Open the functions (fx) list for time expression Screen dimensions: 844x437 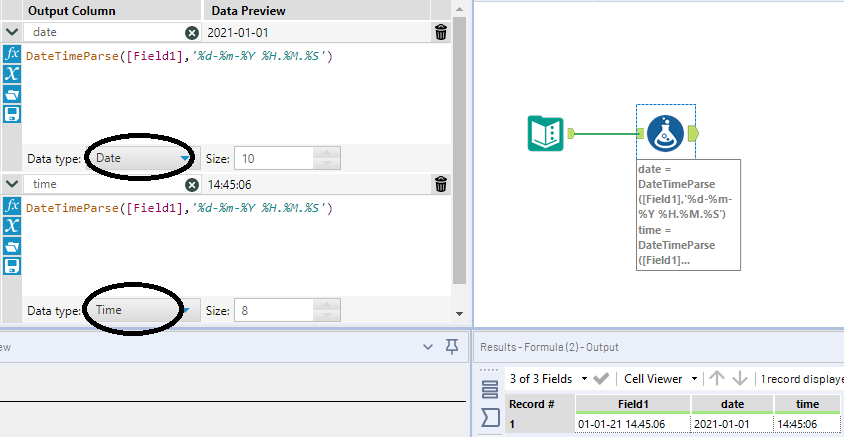point(12,206)
